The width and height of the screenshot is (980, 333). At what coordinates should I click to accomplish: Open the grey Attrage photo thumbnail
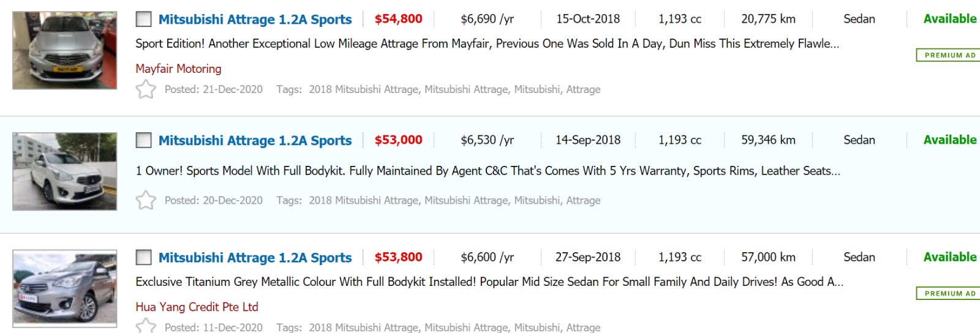point(64,288)
